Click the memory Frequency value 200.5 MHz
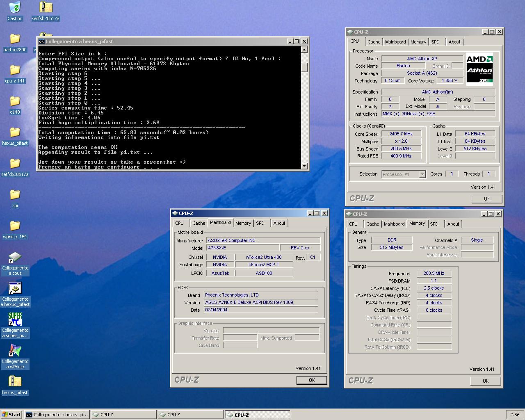525x420 pixels. pyautogui.click(x=434, y=273)
